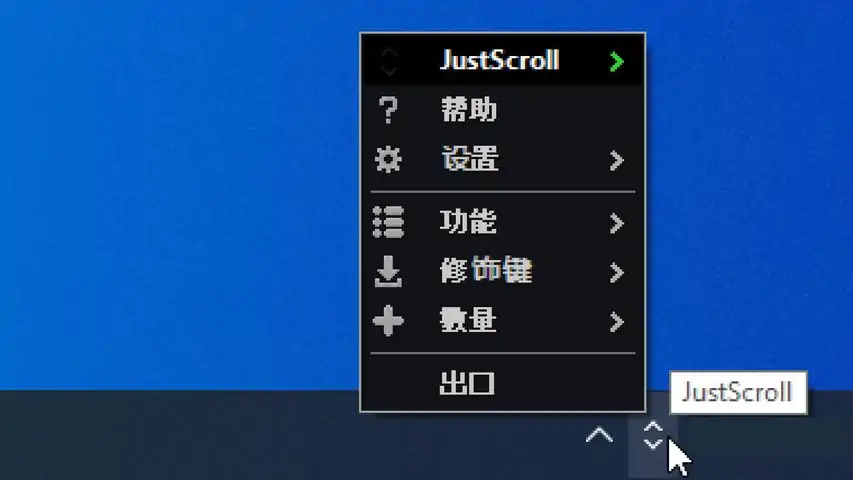Click the gear icon beside 设置
The height and width of the screenshot is (480, 853).
[388, 160]
